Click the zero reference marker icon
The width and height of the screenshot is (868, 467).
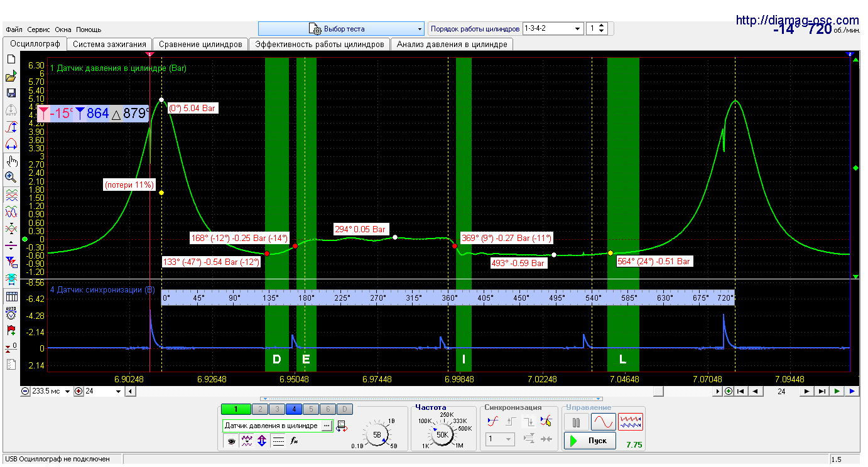[11, 347]
